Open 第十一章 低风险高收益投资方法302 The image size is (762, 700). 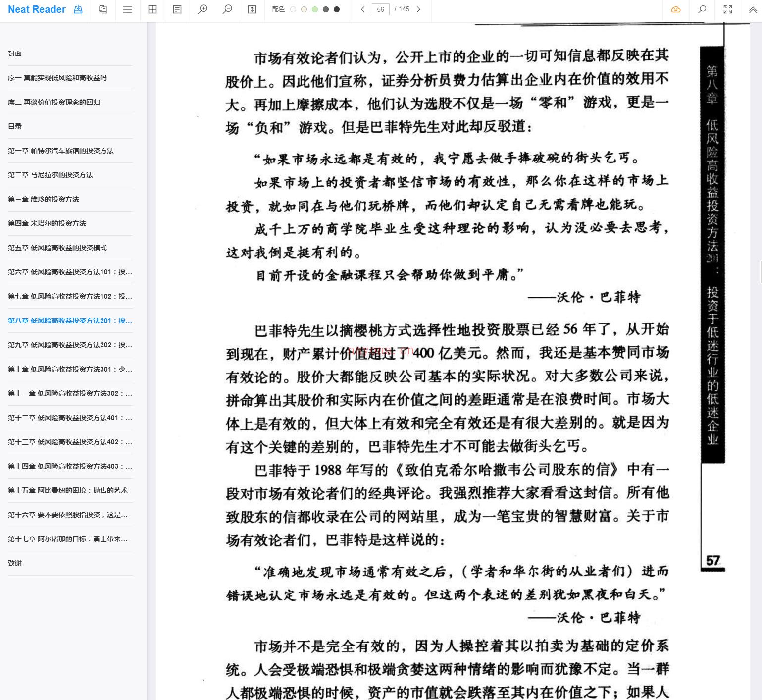click(70, 393)
